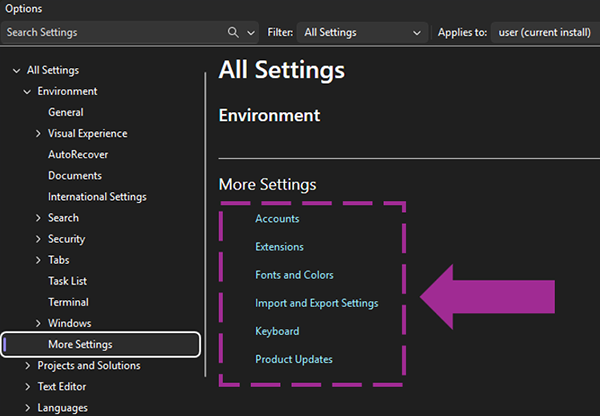Open the Accounts link
The image size is (600, 416).
coord(277,219)
